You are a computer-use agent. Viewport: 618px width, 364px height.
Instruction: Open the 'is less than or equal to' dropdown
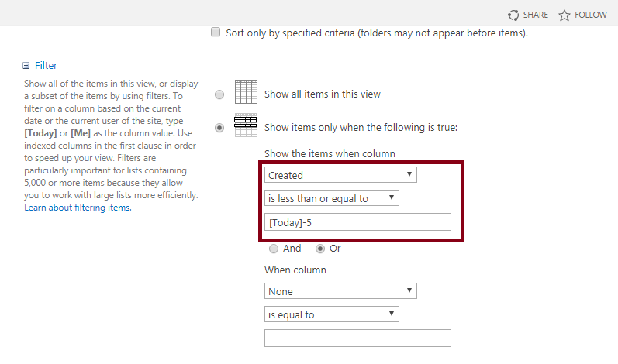tap(331, 198)
